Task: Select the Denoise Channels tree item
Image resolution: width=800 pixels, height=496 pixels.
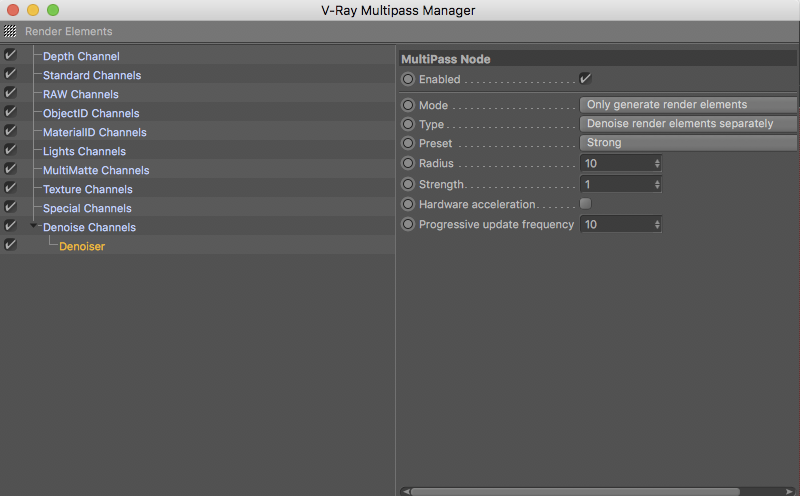Action: pos(89,227)
